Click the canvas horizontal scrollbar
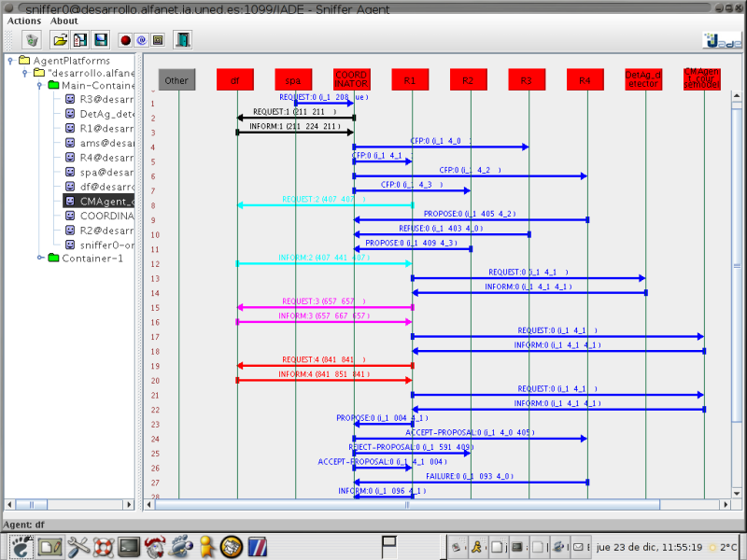Viewport: 747px width, 560px height. pos(406,505)
